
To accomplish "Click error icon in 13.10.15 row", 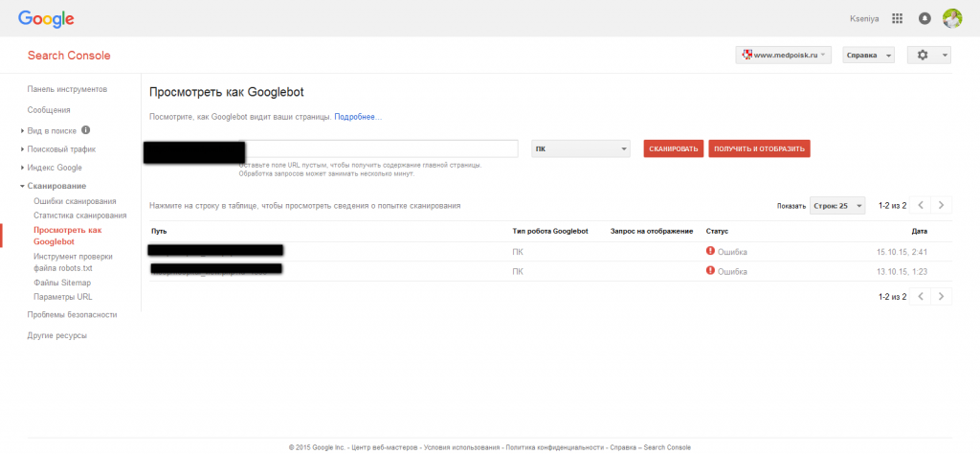I will 710,271.
